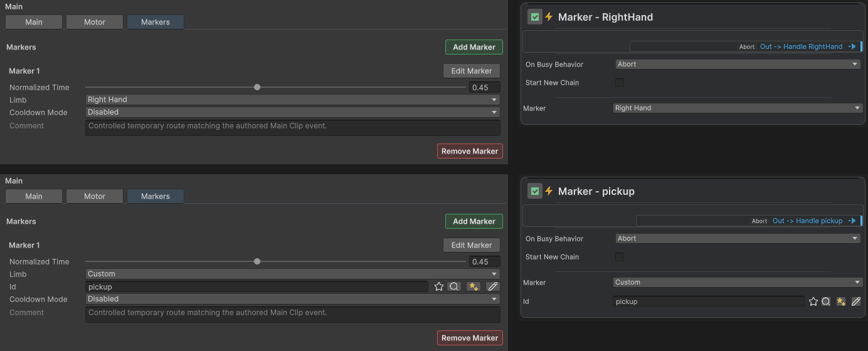Open the Limb dropdown showing Custom
The height and width of the screenshot is (351, 868).
coord(292,274)
